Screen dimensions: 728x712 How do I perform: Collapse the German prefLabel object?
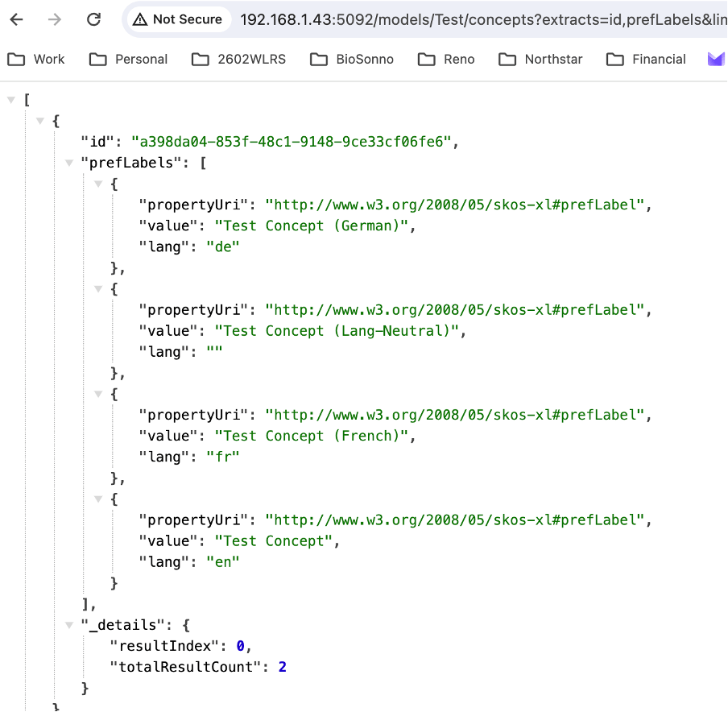pyautogui.click(x=98, y=184)
